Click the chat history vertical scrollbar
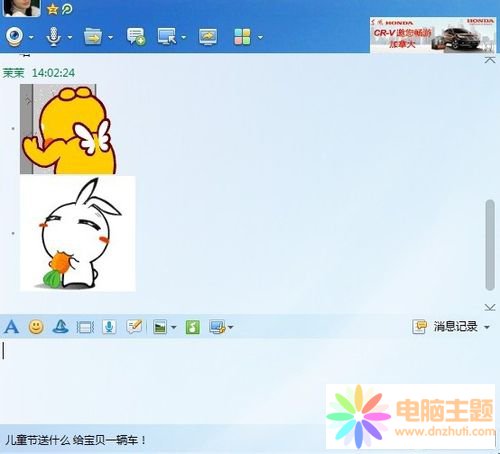This screenshot has height=454, width=500. 490,245
